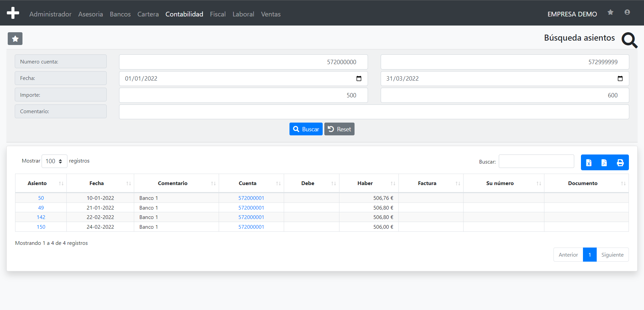
Task: Focus the start date field 01/01/2022
Action: pyautogui.click(x=244, y=79)
